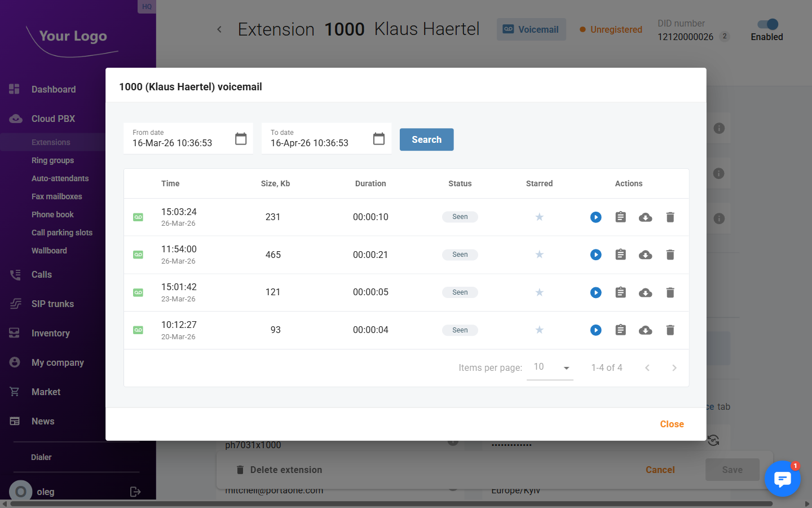Viewport: 812px width, 508px height.
Task: Open the To date calendar picker
Action: [379, 139]
